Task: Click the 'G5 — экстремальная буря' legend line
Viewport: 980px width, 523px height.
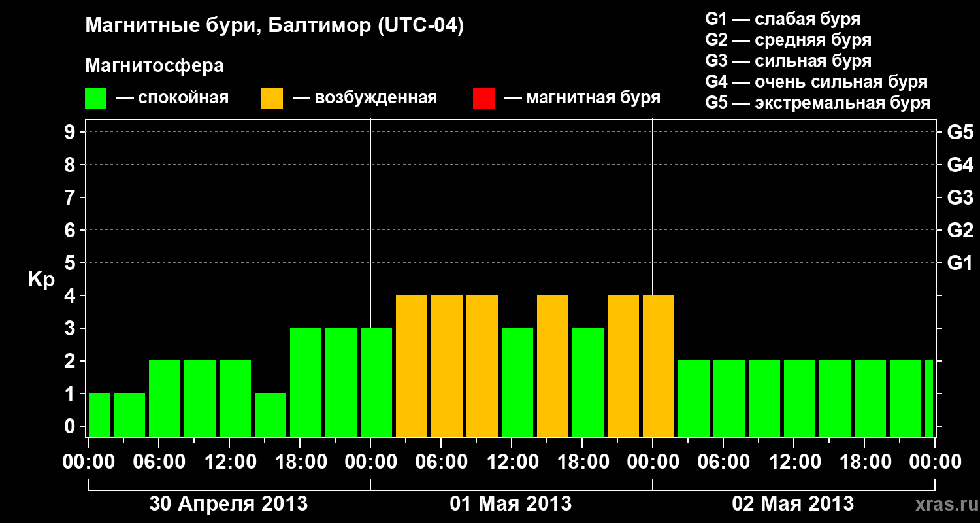Action: click(817, 103)
